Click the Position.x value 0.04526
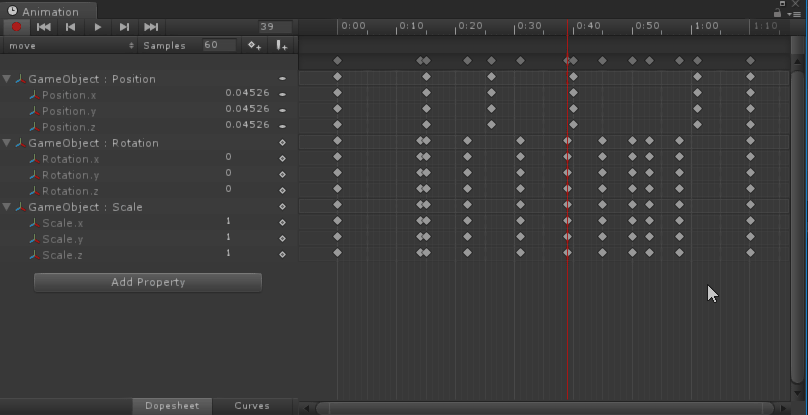 pyautogui.click(x=247, y=93)
